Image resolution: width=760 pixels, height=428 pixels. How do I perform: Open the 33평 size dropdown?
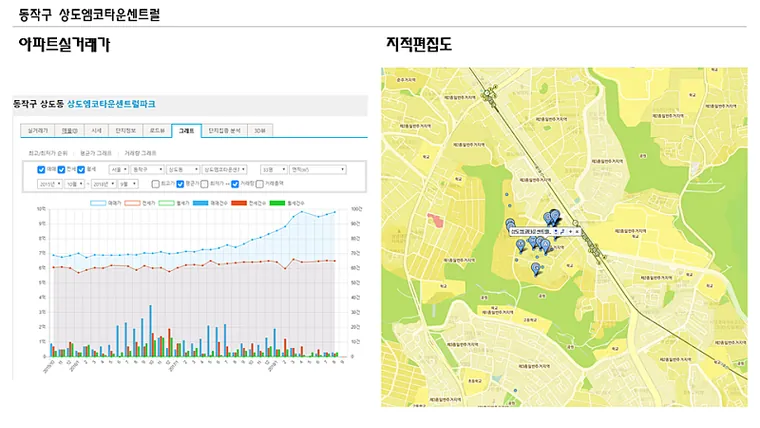pos(273,170)
